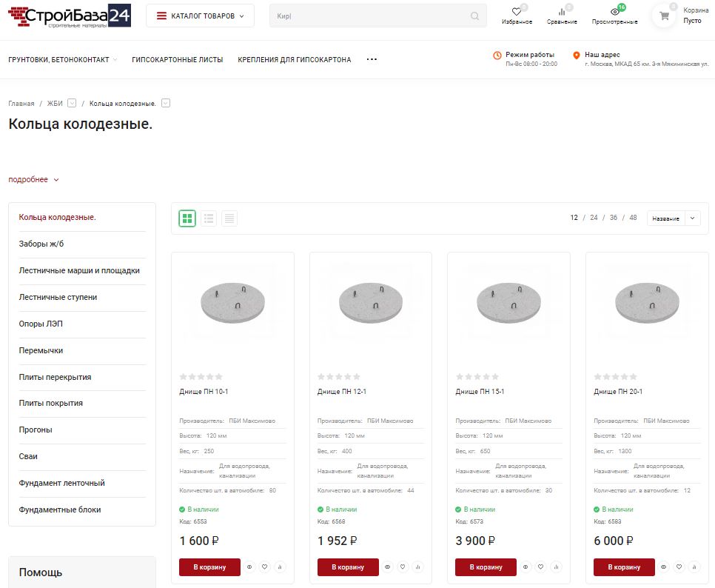Select Прогоны category
The height and width of the screenshot is (588, 715).
(35, 430)
